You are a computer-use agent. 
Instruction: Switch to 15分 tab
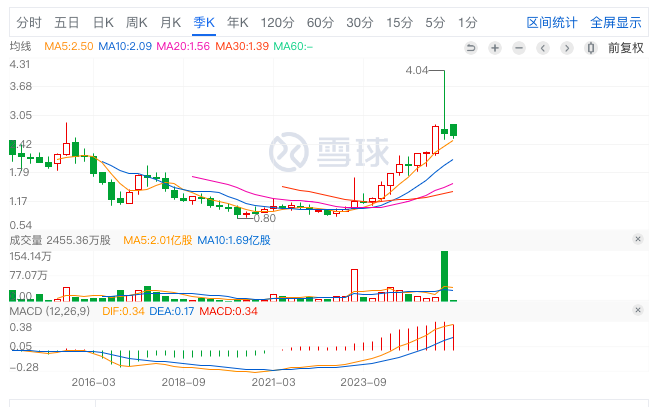pos(400,22)
